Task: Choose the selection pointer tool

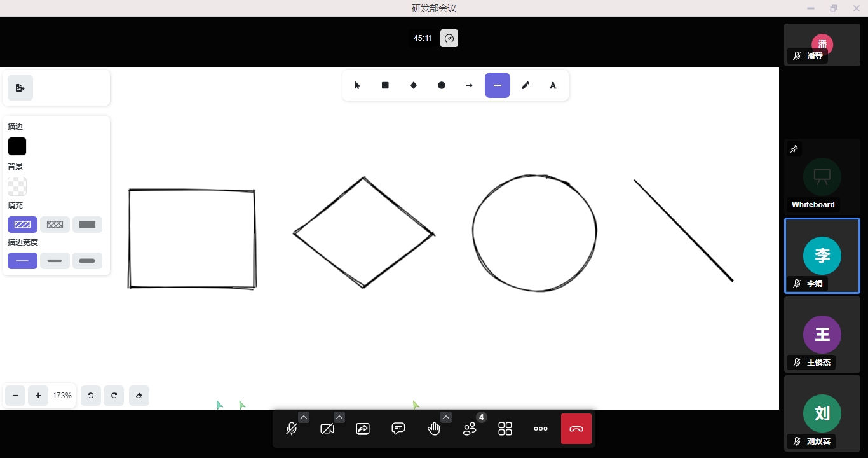Action: (357, 85)
